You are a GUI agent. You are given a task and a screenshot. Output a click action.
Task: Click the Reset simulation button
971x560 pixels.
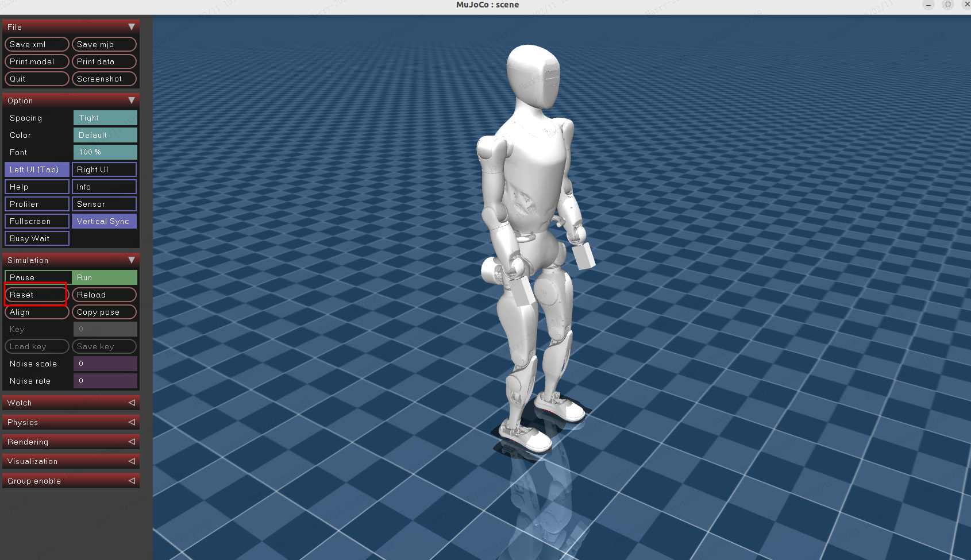point(36,295)
